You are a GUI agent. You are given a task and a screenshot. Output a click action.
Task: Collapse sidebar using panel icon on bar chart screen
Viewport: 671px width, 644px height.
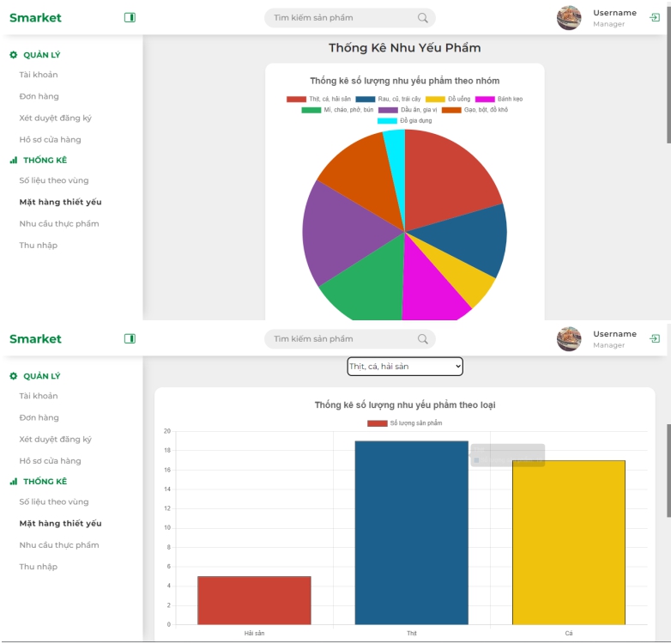click(130, 338)
